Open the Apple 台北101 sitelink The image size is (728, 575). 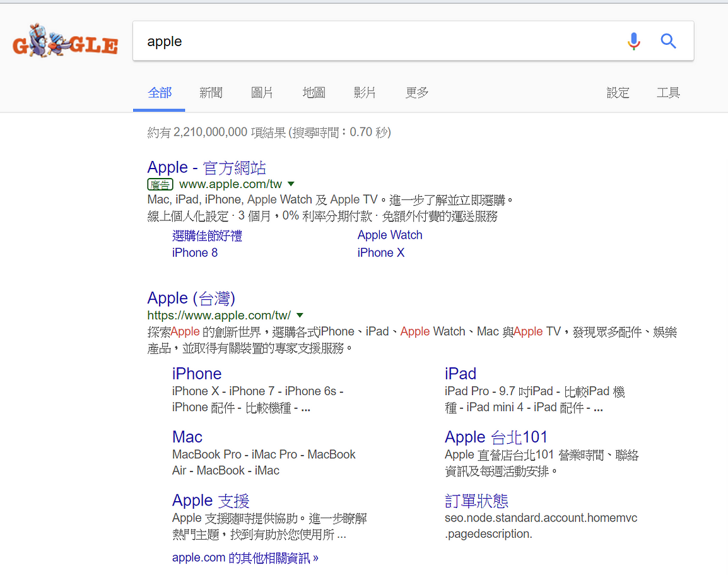point(496,437)
